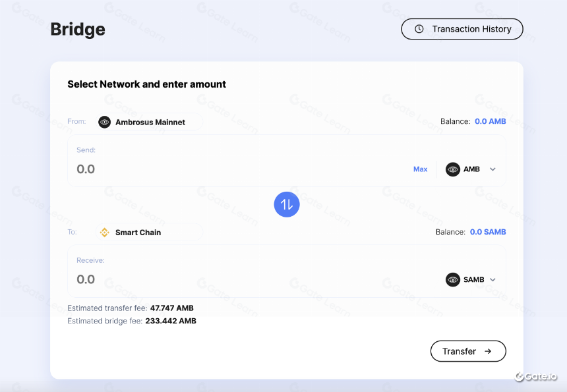Click the Transfer button
The image size is (567, 392).
[468, 351]
